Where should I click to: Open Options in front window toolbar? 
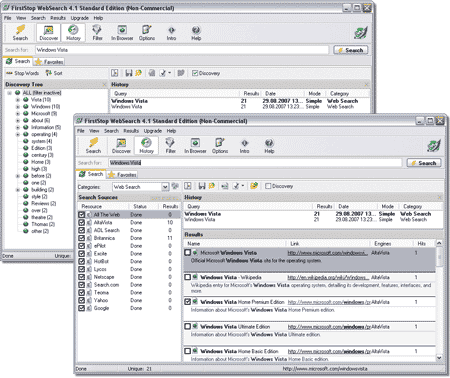(220, 146)
